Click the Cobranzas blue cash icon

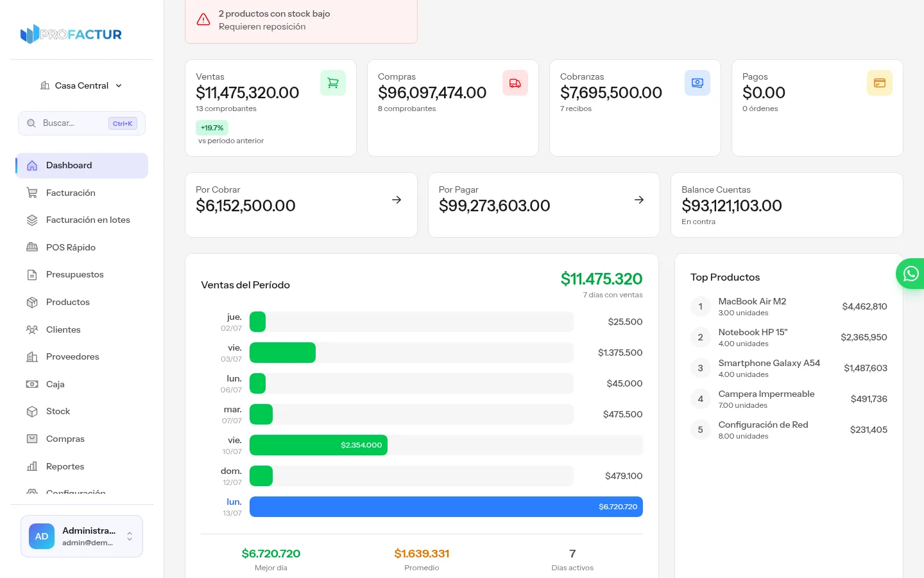[697, 83]
